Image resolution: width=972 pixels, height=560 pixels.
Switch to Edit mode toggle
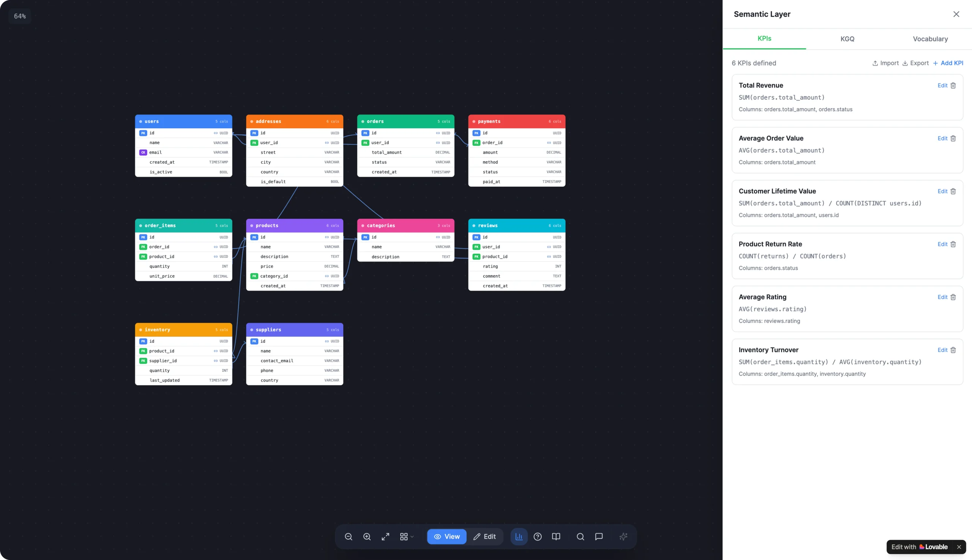(484, 536)
